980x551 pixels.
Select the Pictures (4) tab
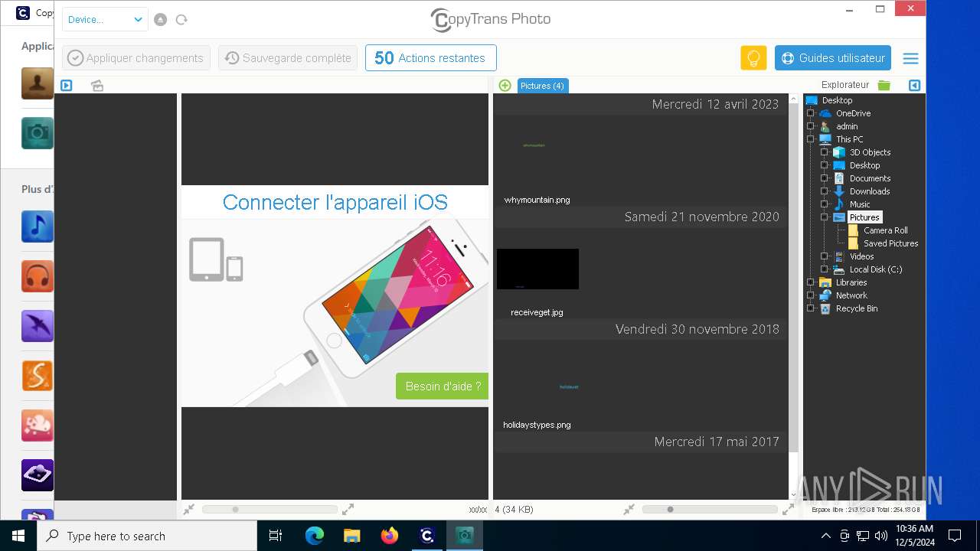point(542,86)
